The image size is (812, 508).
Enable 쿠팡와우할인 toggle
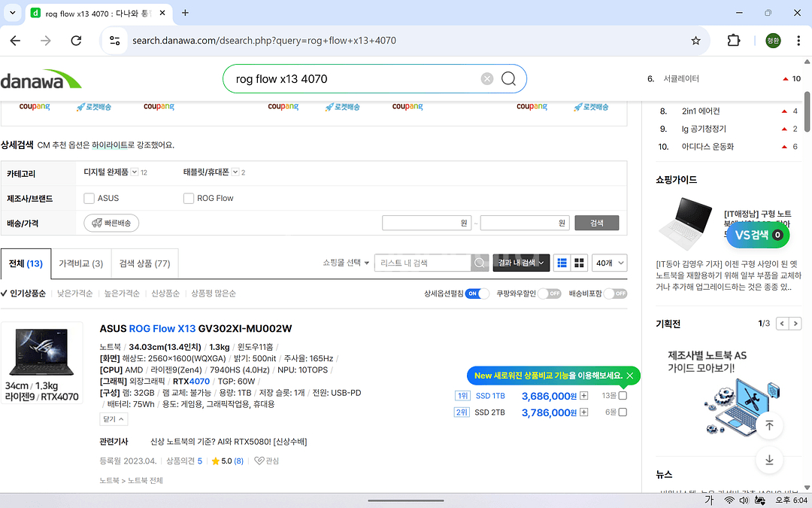coord(550,294)
